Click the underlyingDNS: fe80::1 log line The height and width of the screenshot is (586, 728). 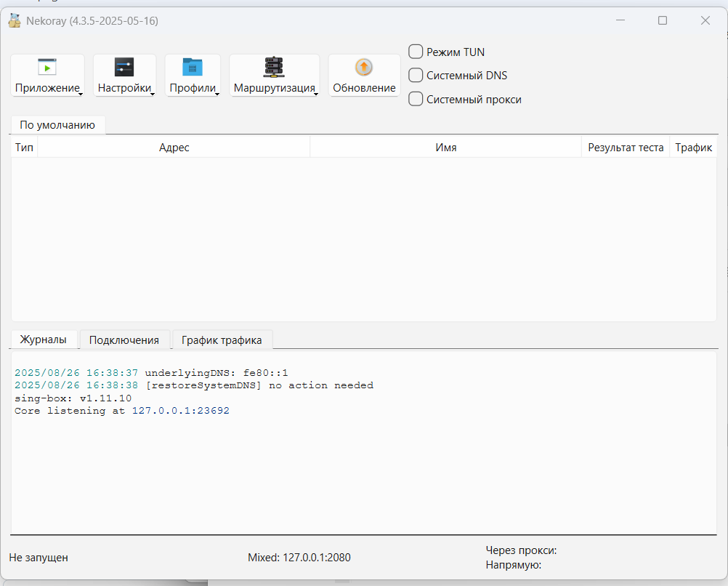point(151,373)
